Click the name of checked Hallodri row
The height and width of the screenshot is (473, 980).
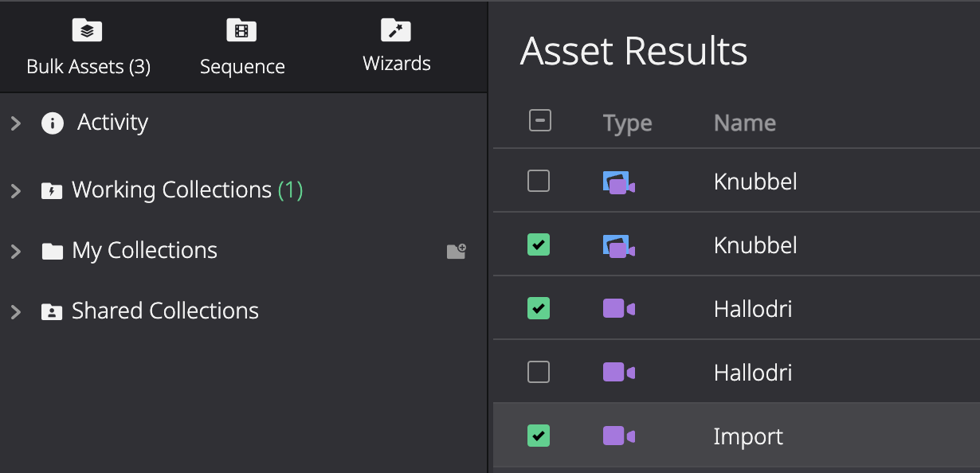(753, 308)
